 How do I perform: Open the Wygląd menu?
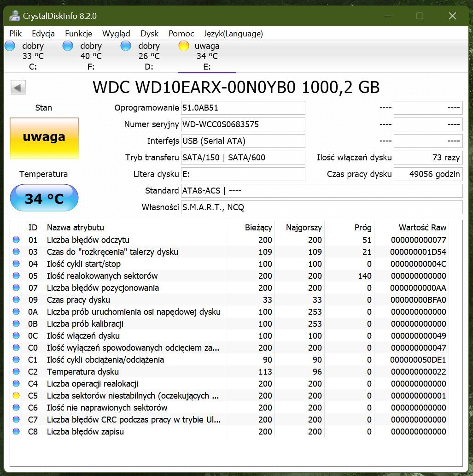[x=116, y=33]
